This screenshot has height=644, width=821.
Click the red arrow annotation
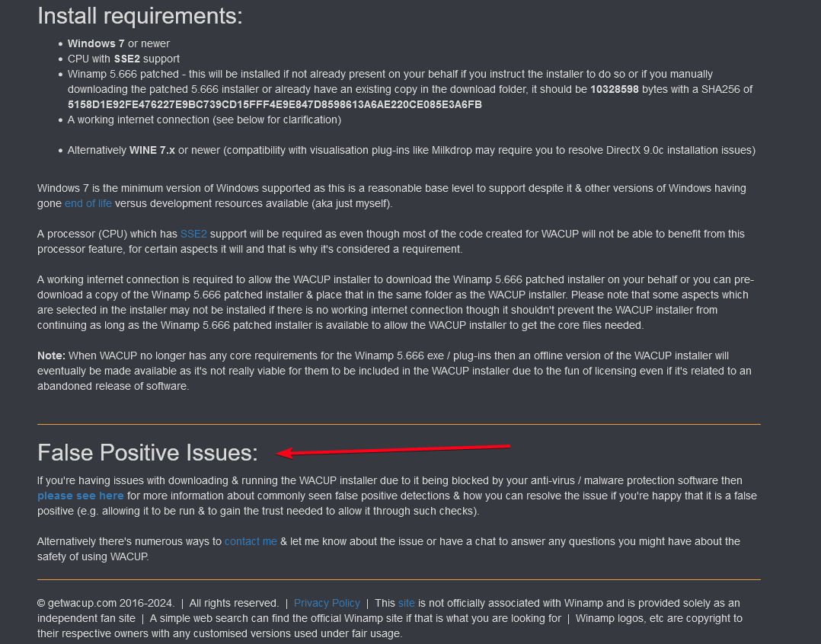[x=393, y=450]
